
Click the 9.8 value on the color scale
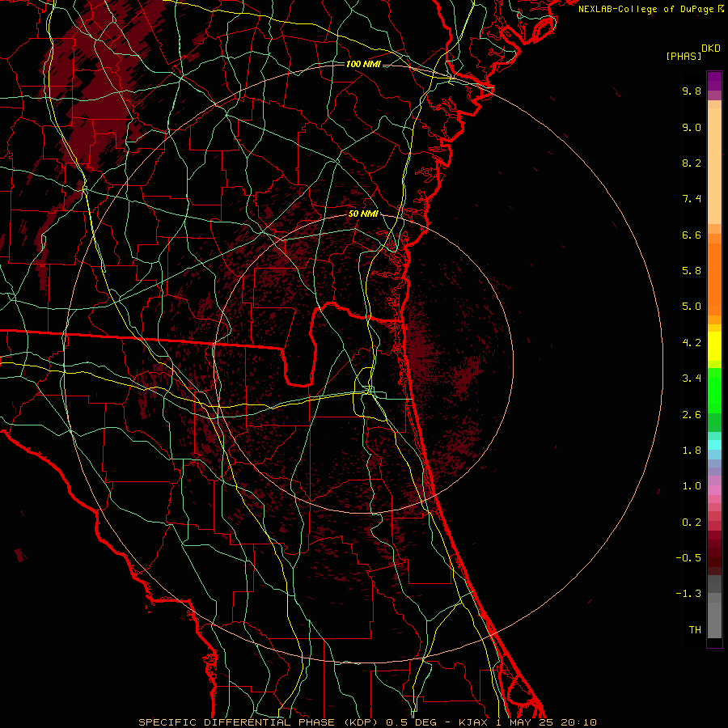click(x=692, y=91)
